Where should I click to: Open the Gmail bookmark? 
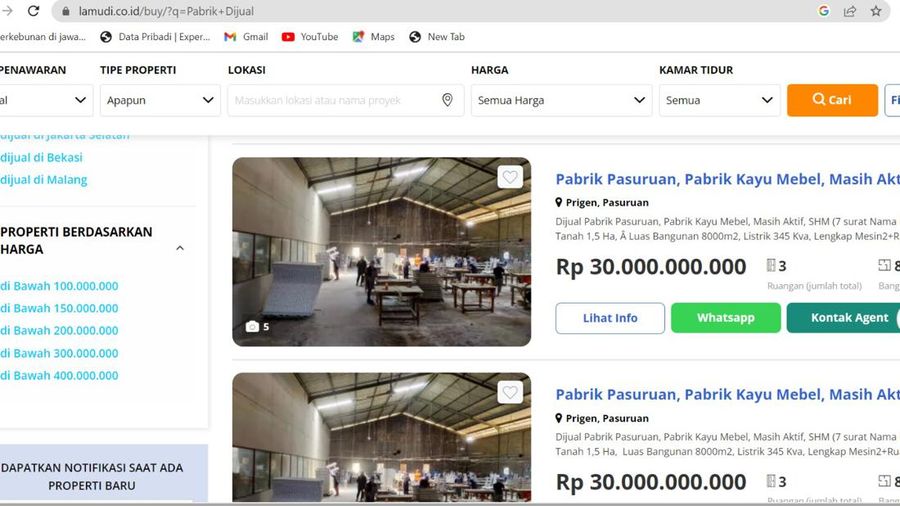[x=246, y=37]
